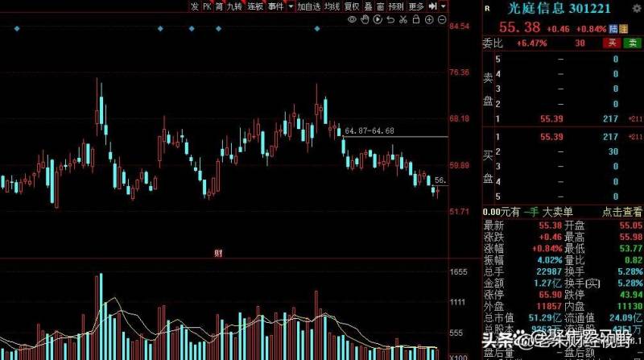
Task: Select the scissors cut tool
Action: click(403, 19)
